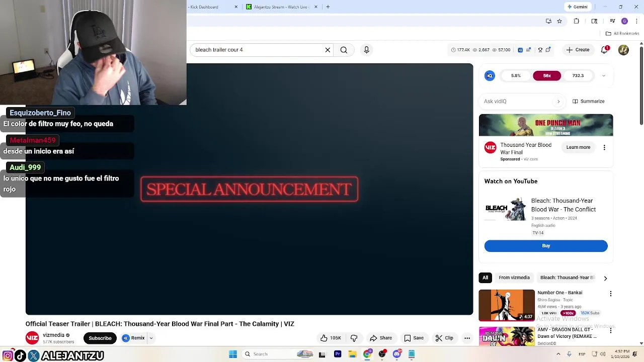The height and width of the screenshot is (362, 644).
Task: Save the video to a playlist
Action: pyautogui.click(x=414, y=338)
